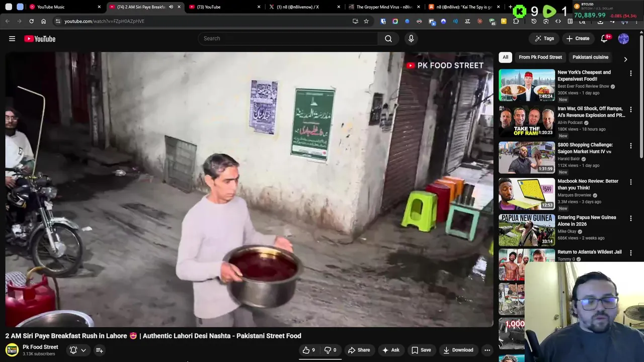Open $800 Shopping Challenge Saigon thumbnail
This screenshot has width=644, height=362.
[x=527, y=157]
